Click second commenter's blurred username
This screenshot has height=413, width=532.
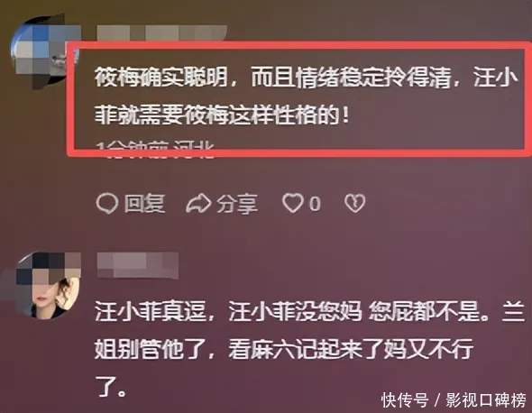pyautogui.click(x=138, y=265)
